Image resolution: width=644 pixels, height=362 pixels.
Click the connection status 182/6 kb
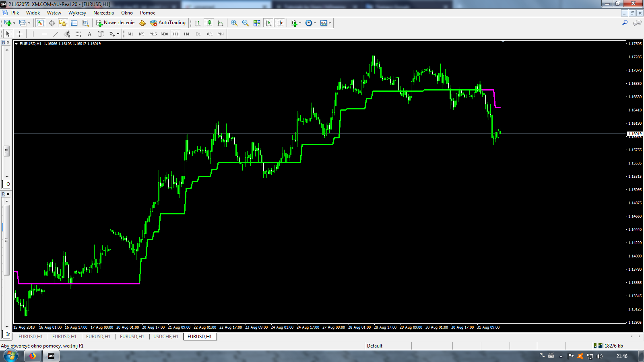pos(609,346)
